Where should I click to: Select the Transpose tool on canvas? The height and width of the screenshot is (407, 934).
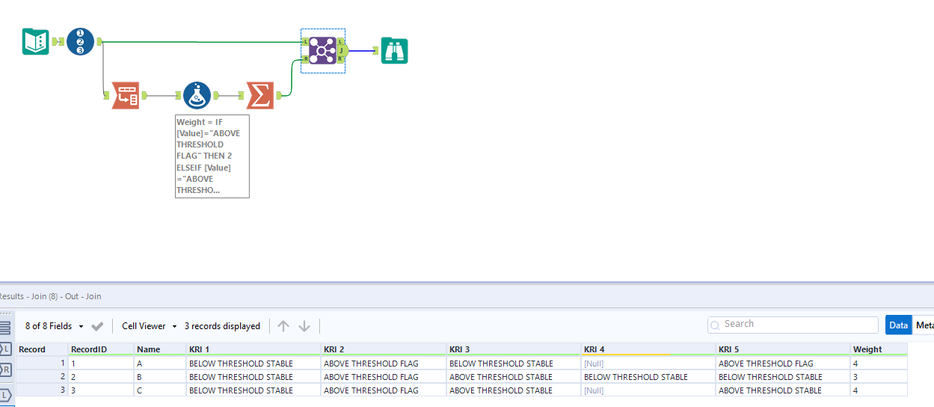(x=126, y=95)
